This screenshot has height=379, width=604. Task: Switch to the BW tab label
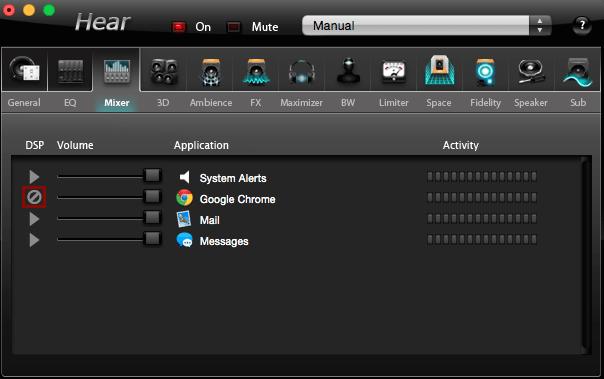click(348, 103)
